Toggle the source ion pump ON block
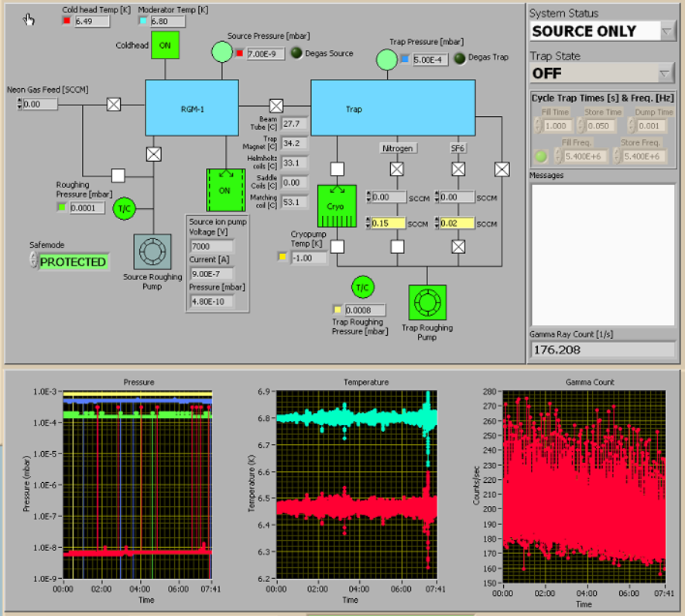 pyautogui.click(x=224, y=190)
